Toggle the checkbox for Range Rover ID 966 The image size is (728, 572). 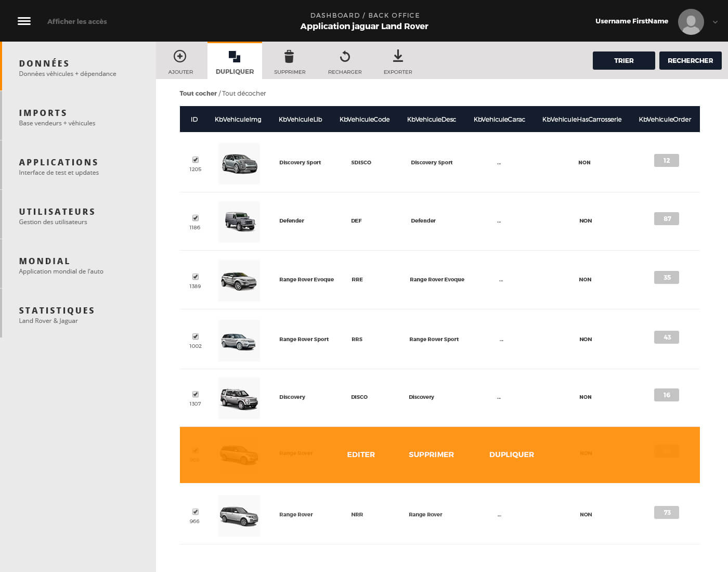195,511
